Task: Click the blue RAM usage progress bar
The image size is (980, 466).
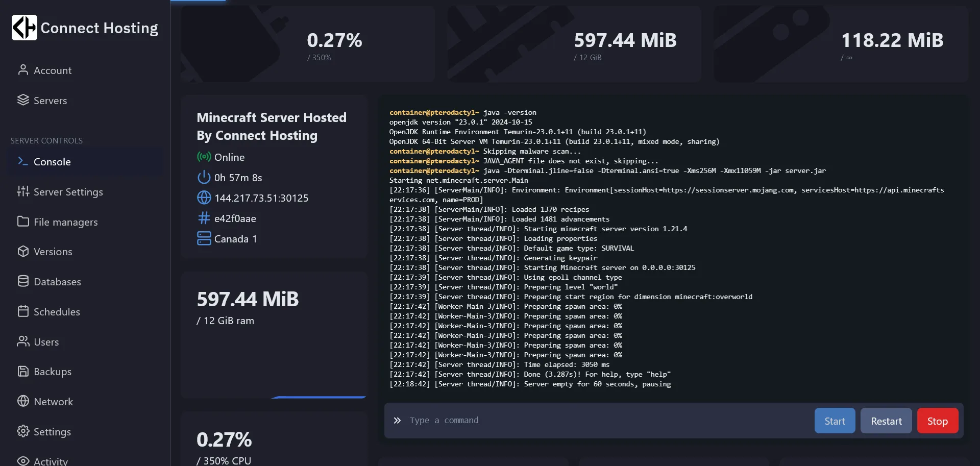Action: click(319, 397)
